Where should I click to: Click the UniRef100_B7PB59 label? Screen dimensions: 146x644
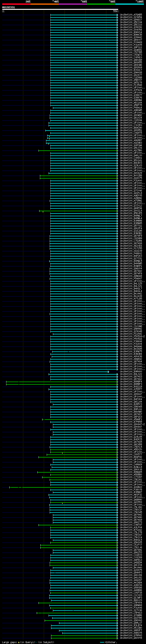pos(131,422)
